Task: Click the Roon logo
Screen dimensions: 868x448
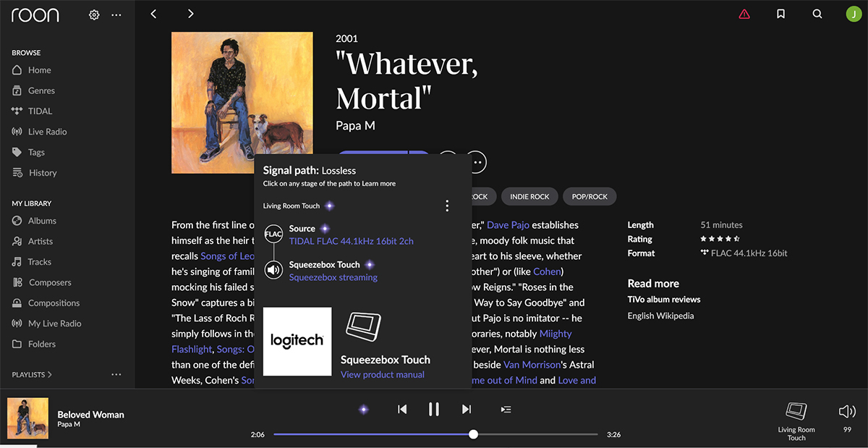Action: tap(35, 14)
